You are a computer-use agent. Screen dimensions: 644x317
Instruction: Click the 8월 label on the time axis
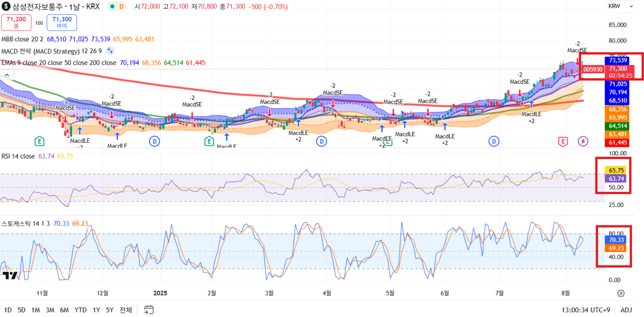[566, 293]
